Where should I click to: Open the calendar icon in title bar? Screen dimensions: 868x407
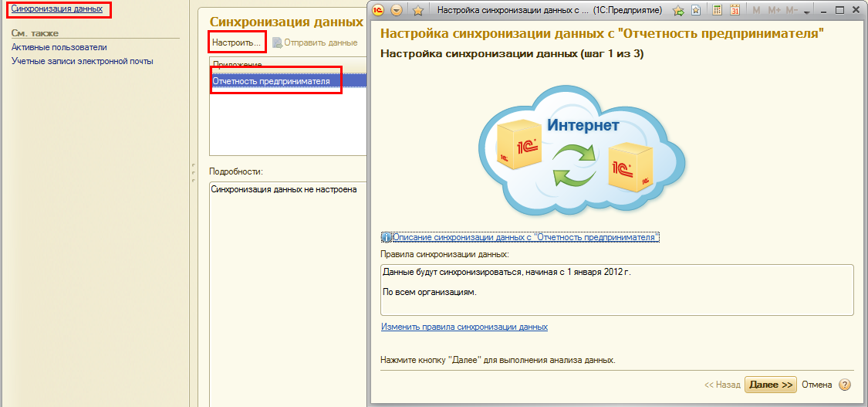(x=735, y=10)
